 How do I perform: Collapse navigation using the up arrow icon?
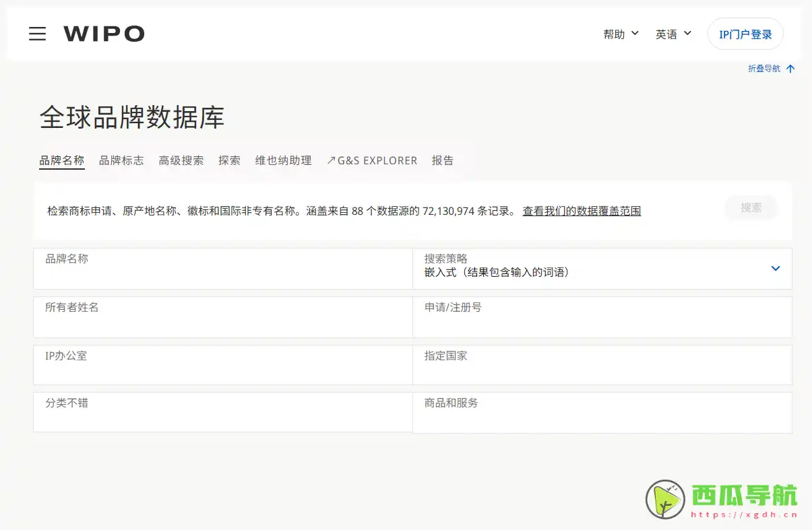click(x=790, y=68)
